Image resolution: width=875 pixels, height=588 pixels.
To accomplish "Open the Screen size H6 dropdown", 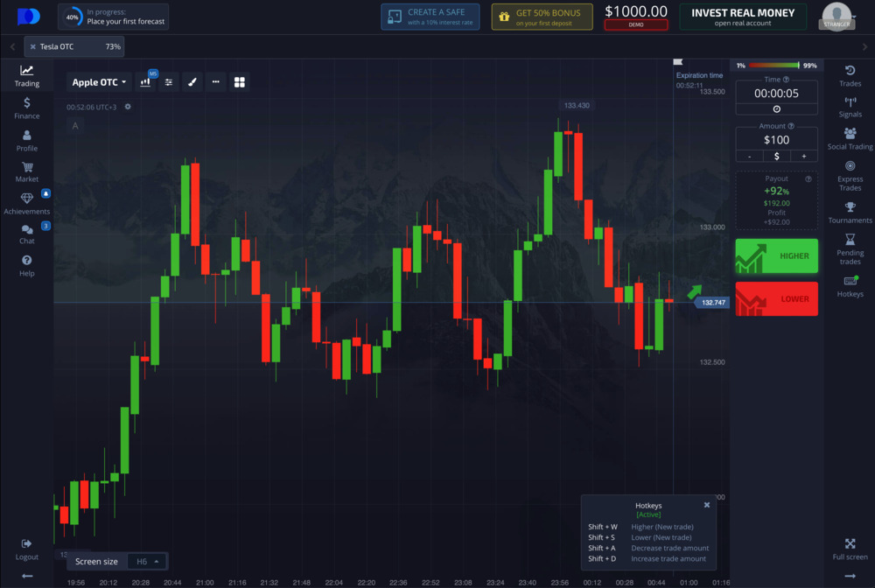I will point(146,561).
